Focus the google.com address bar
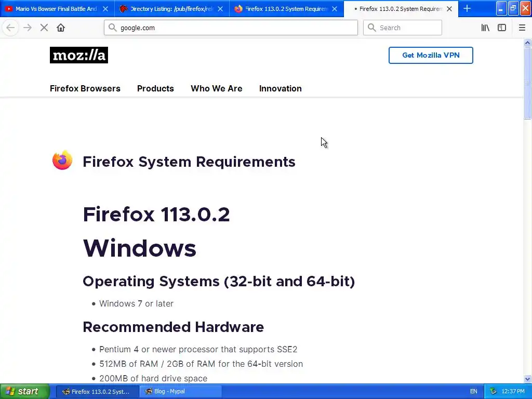 [231, 28]
